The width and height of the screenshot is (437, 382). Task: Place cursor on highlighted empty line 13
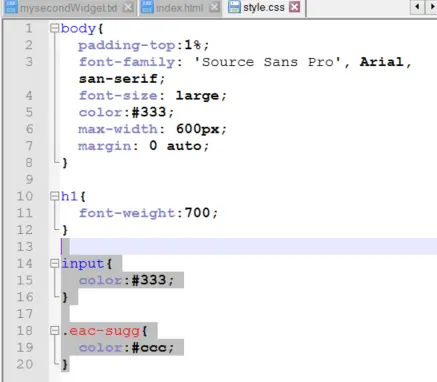pos(248,246)
